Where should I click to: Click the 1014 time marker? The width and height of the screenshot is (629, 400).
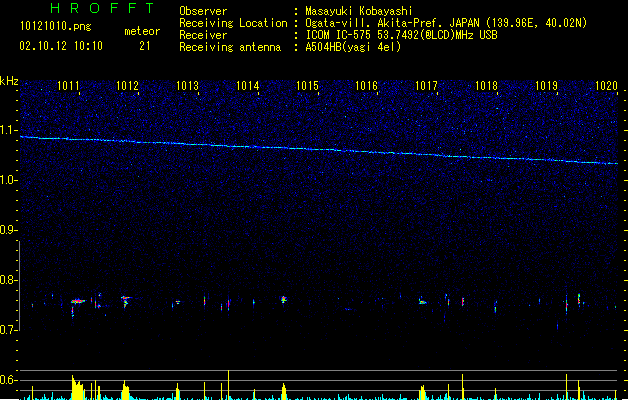click(x=248, y=86)
